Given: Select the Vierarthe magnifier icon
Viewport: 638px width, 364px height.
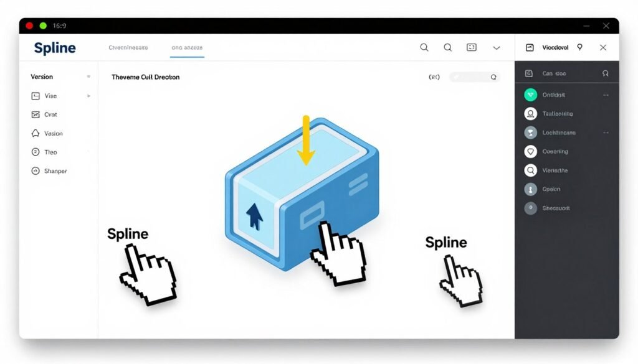Looking at the screenshot, I should [x=530, y=170].
